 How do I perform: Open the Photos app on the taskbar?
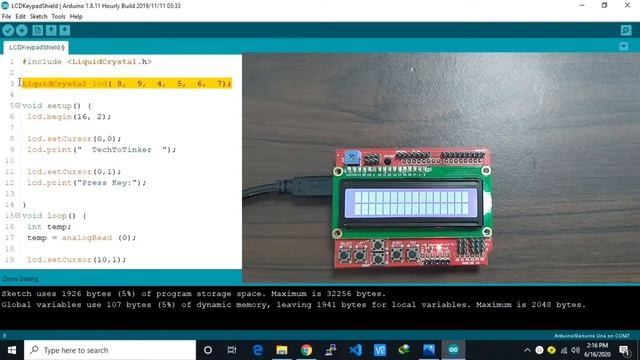[429, 350]
